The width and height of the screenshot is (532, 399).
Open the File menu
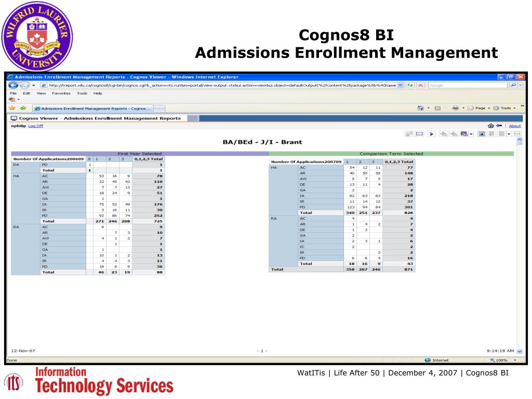coord(13,94)
